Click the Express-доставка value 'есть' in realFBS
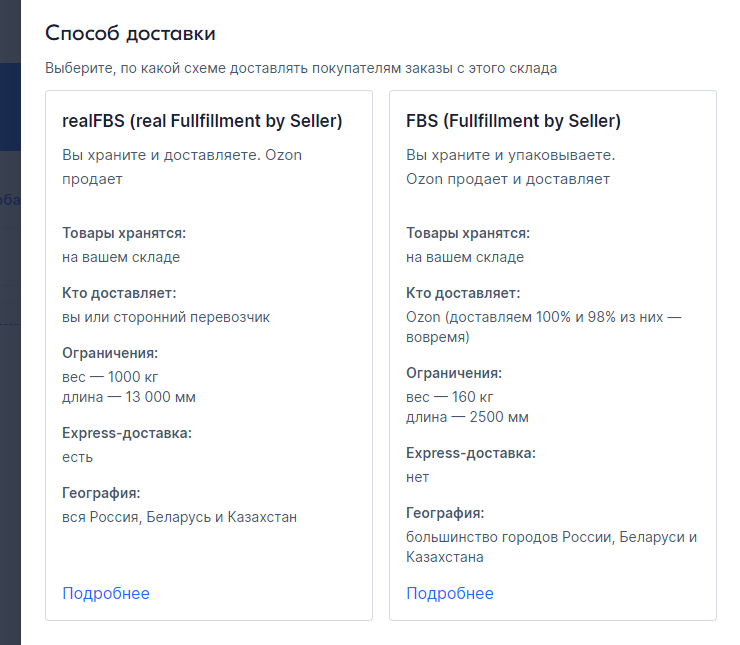This screenshot has width=740, height=645. pyautogui.click(x=78, y=457)
